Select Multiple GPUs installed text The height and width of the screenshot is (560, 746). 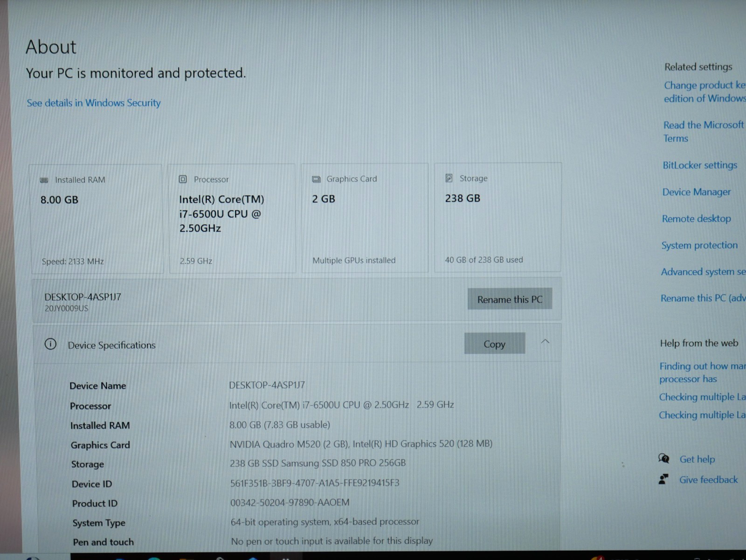coord(354,260)
